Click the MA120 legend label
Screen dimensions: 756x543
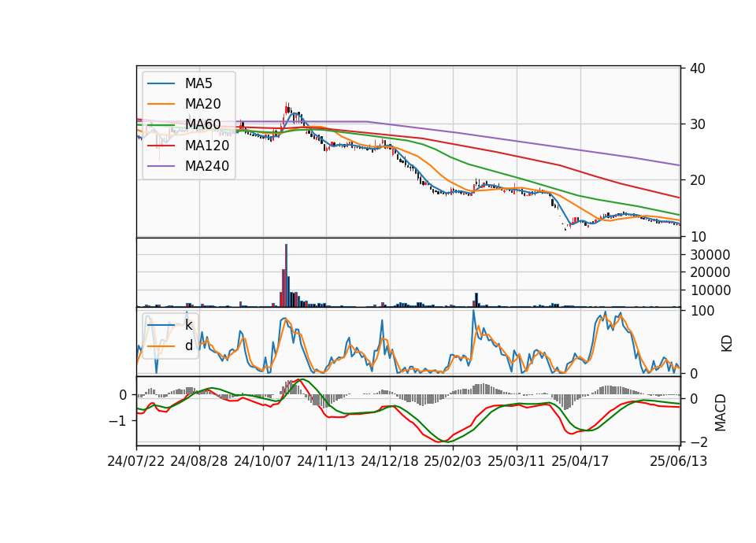click(x=207, y=146)
